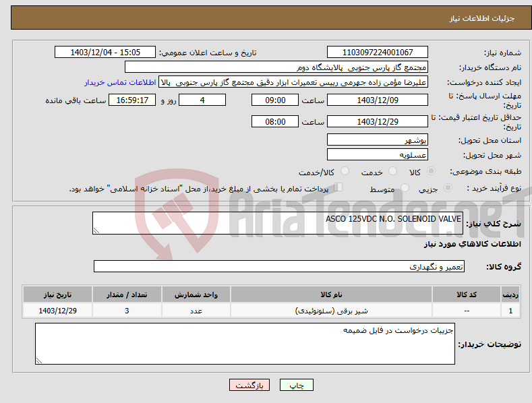This screenshot has height=403, width=532.
Task: Click the ASCO 125VDC N.O. SOLENOID VALVE description box
Action: 278,223
